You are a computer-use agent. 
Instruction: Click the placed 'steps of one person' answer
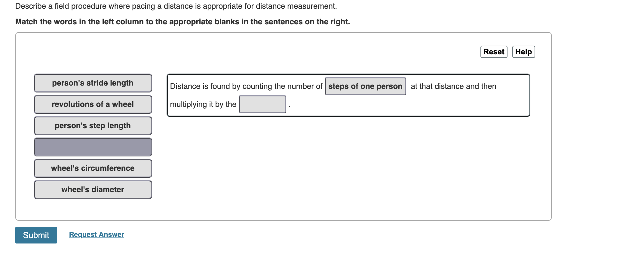tap(365, 86)
